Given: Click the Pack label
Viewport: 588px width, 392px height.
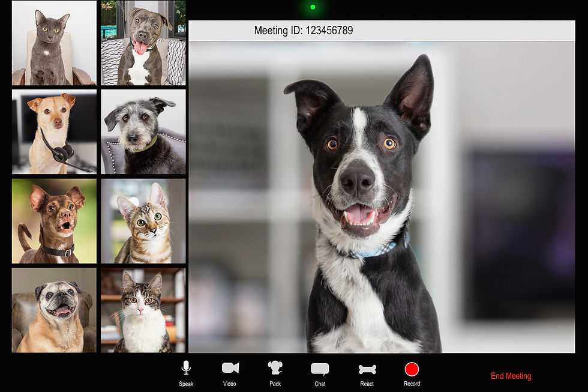Looking at the screenshot, I should 275,384.
